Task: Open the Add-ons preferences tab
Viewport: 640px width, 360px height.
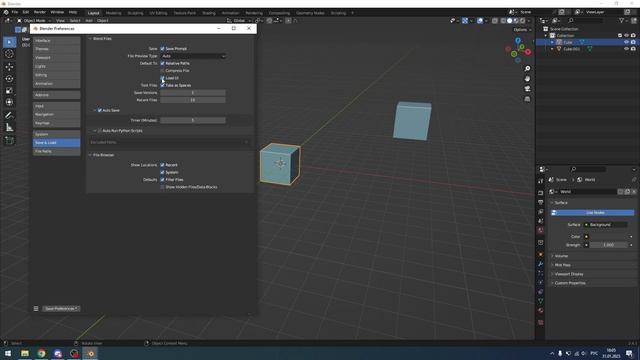Action: [x=56, y=95]
